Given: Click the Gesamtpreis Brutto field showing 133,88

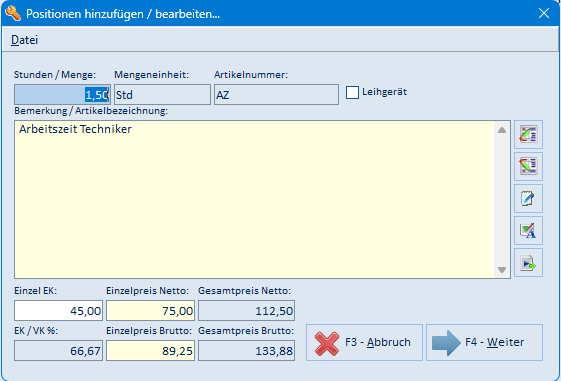Looking at the screenshot, I should click(247, 351).
